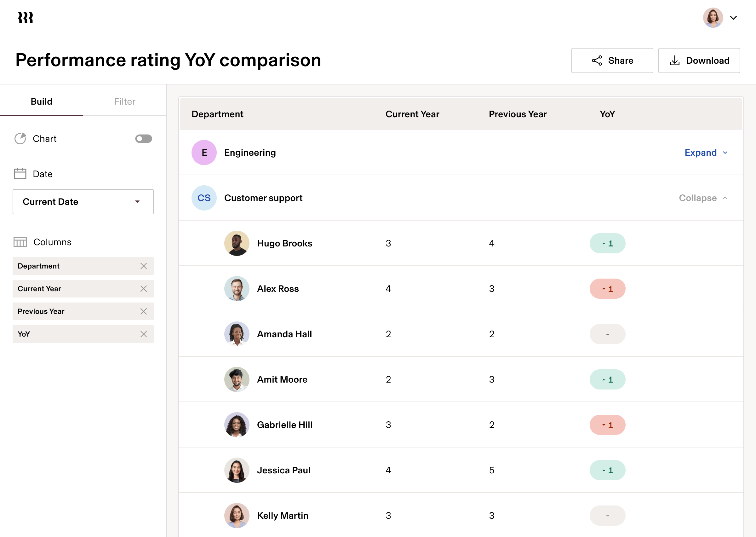Toggle the Chart switch on
Image resolution: width=756 pixels, height=537 pixels.
tap(143, 139)
